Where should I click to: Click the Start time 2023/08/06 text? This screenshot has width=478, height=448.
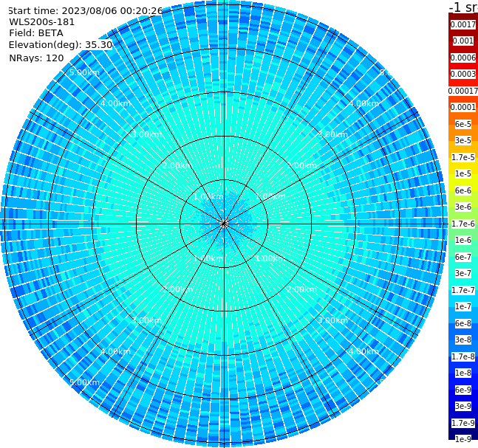click(85, 10)
